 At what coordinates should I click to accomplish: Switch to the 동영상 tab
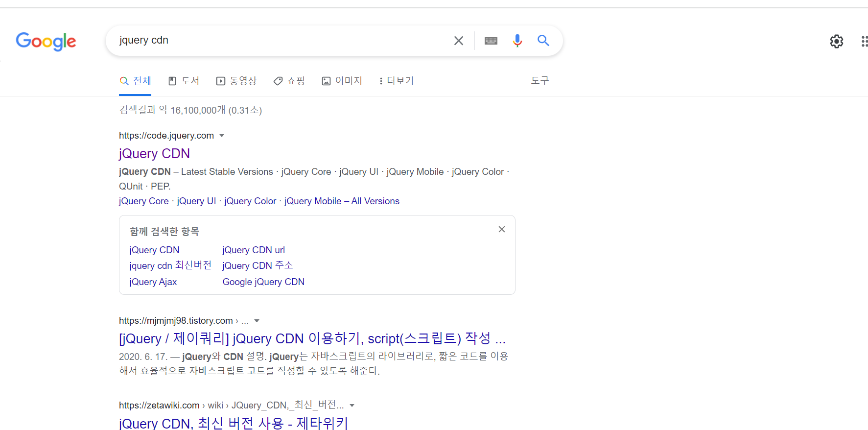pos(236,81)
